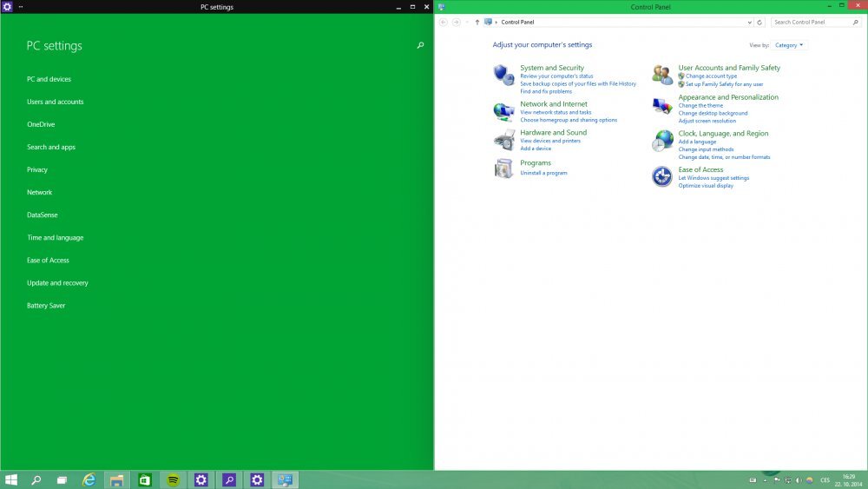Open Network in PC settings
Image resolution: width=868 pixels, height=489 pixels.
tap(39, 192)
